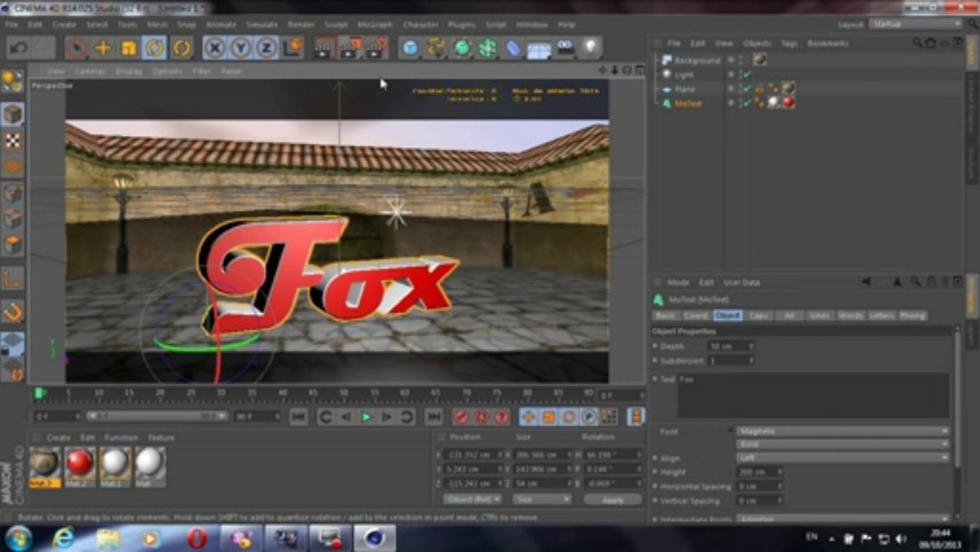Open the blue deformer icon

point(513,48)
